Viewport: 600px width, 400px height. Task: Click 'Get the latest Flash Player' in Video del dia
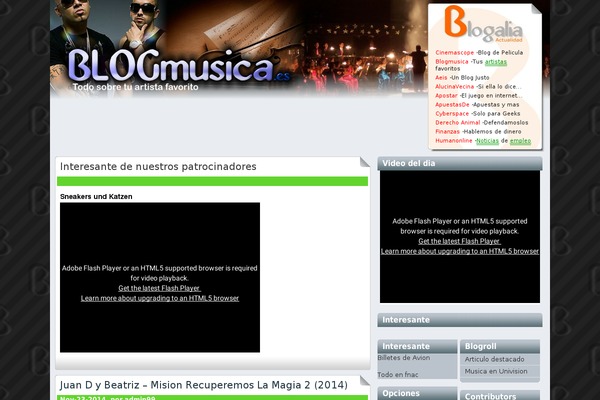tap(459, 241)
